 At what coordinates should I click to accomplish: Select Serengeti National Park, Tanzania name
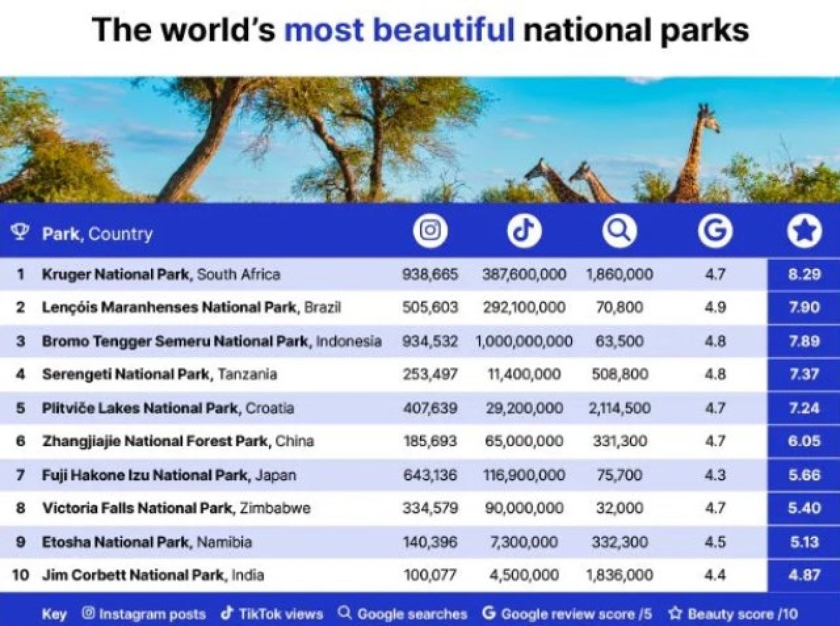tap(159, 374)
